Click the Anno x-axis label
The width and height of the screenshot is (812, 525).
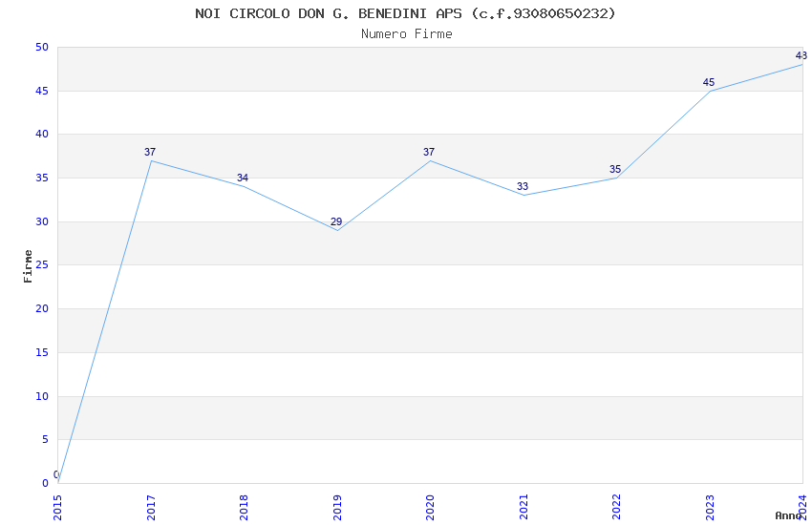click(788, 515)
